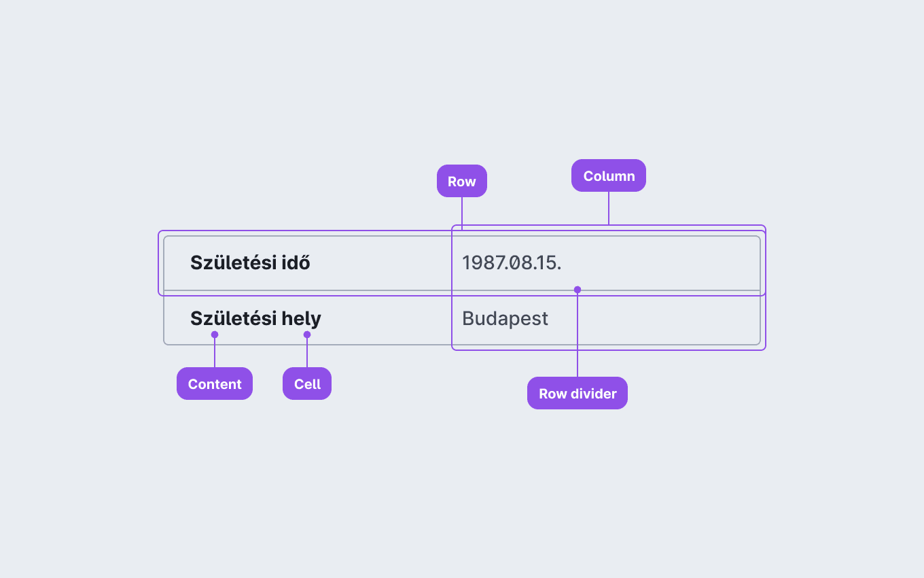Image resolution: width=924 pixels, height=578 pixels.
Task: Click the purple dot on the row divider
Action: pos(577,290)
